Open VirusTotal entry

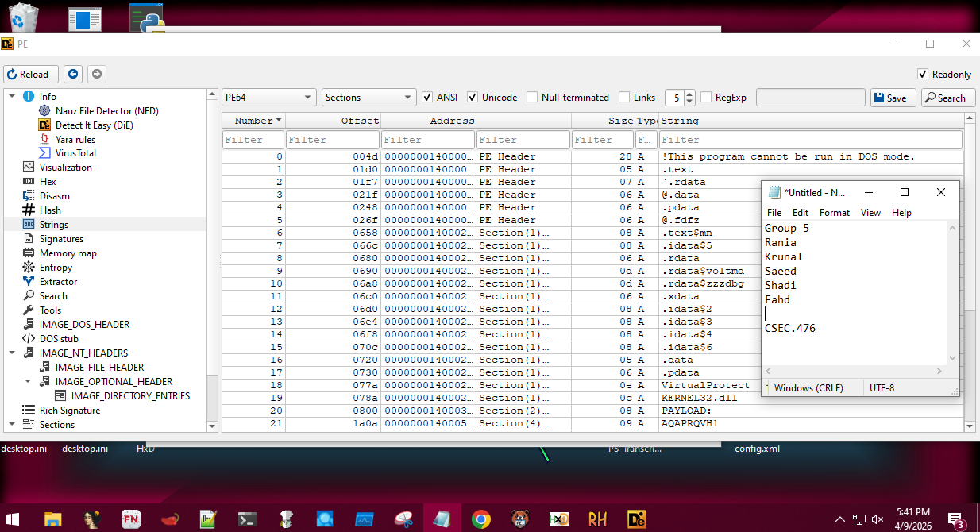coord(75,153)
